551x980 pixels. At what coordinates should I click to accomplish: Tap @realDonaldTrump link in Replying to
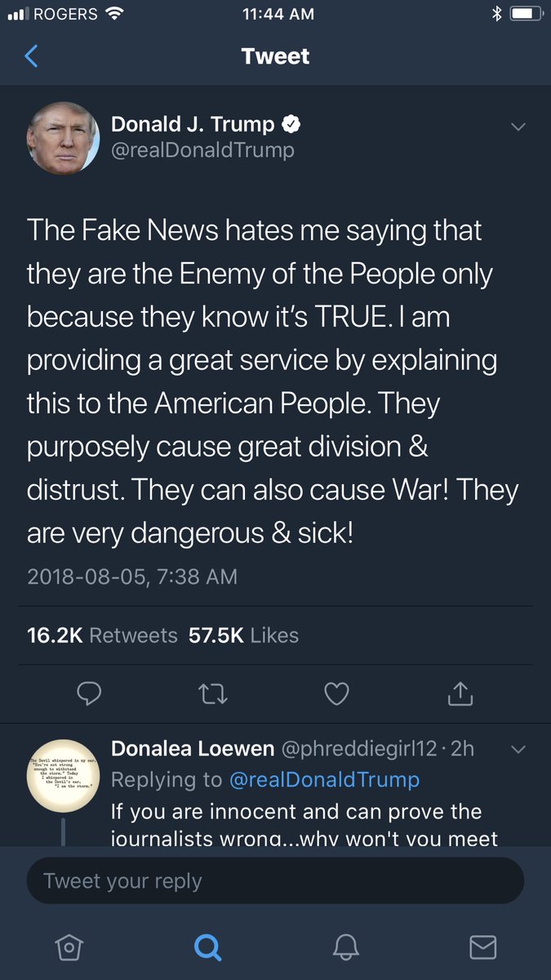tap(324, 780)
